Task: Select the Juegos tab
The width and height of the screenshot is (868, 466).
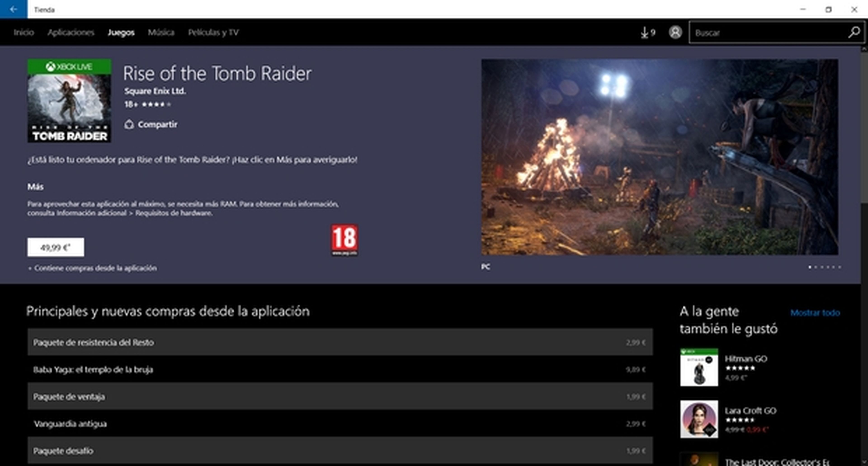Action: point(121,32)
